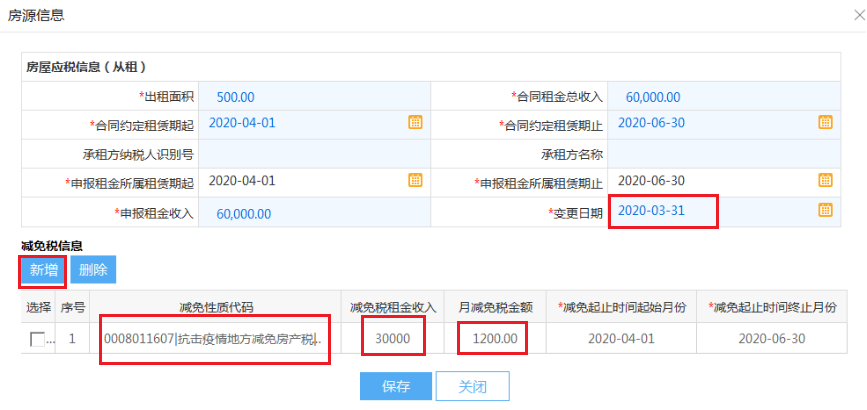This screenshot has width=867, height=410.
Task: Open calendar picker for 申报租金所属租赁期止
Action: coord(825,180)
